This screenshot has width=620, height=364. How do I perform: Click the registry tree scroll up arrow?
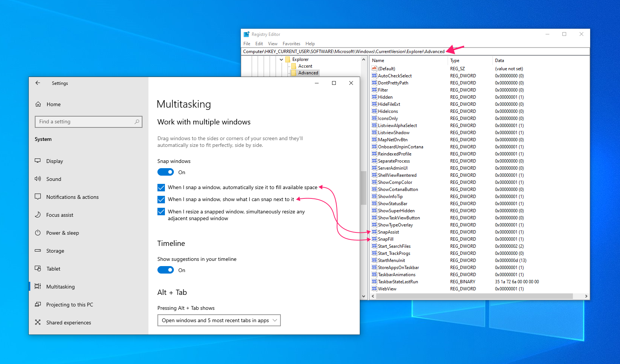(x=363, y=59)
